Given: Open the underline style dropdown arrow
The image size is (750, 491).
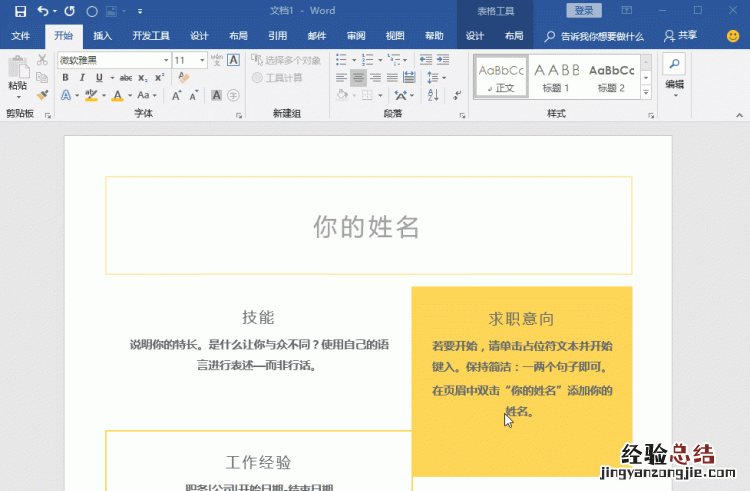Looking at the screenshot, I should [112, 77].
